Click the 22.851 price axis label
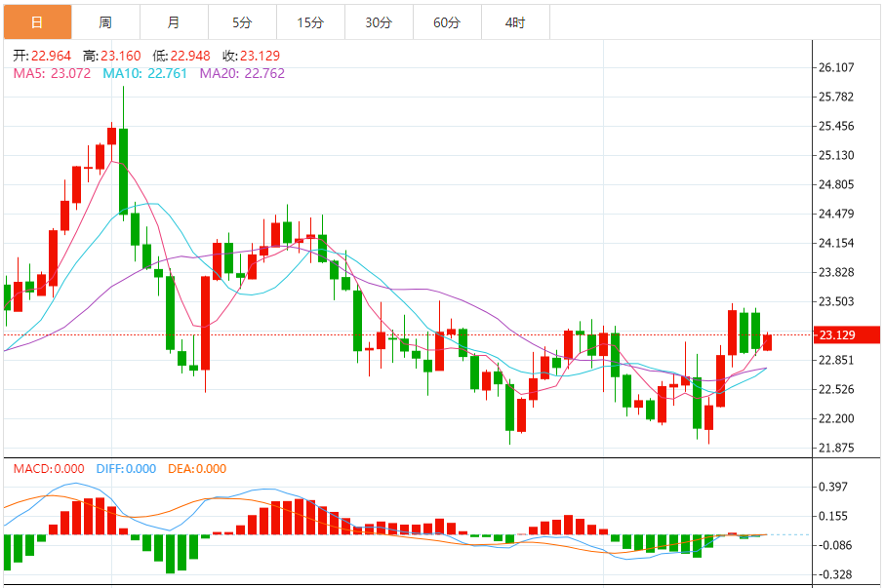885x588 pixels. coord(836,360)
